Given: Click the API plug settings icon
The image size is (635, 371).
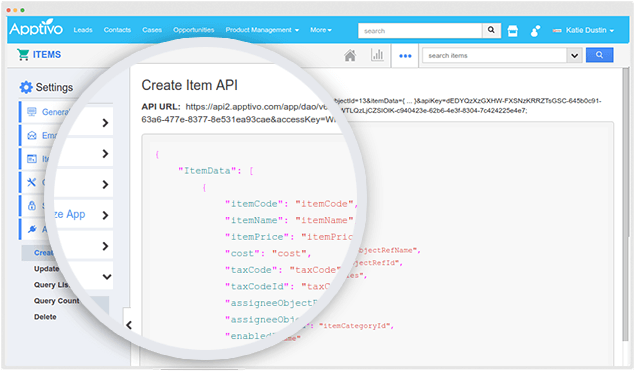Looking at the screenshot, I should coord(32,229).
